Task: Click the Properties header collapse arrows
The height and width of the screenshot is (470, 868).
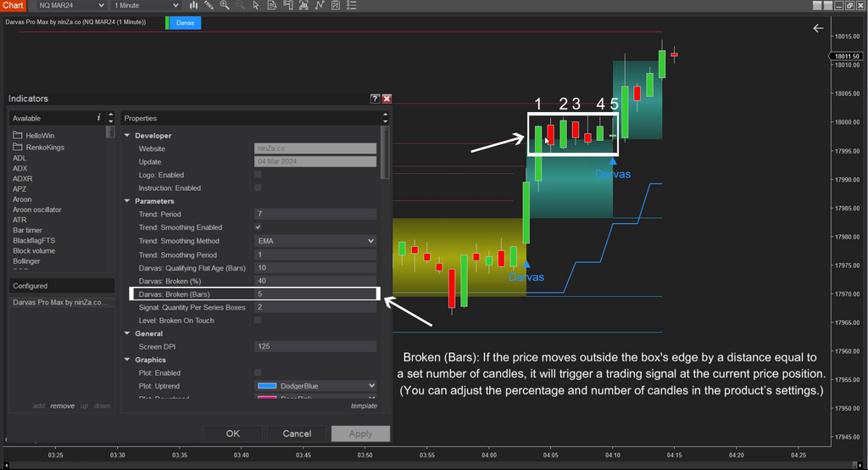Action: [386, 117]
